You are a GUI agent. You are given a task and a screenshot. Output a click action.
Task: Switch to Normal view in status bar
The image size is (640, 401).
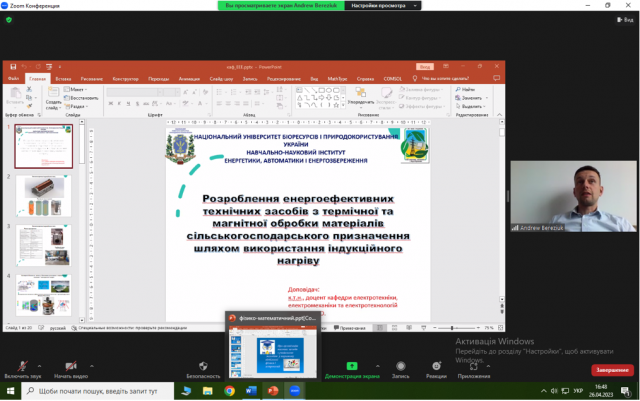380,328
